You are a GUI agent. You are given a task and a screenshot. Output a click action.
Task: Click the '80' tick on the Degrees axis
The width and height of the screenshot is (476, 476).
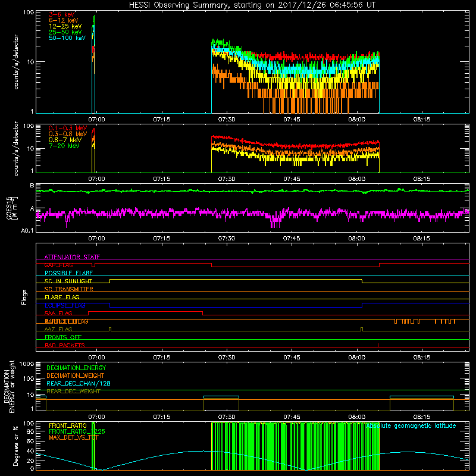click(x=30, y=431)
